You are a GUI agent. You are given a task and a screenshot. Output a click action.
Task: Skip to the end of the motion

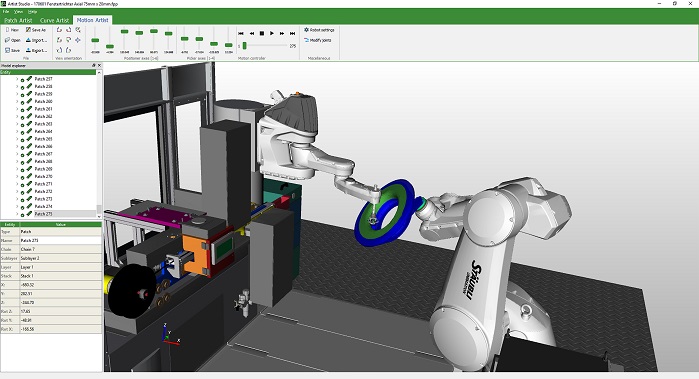click(292, 33)
